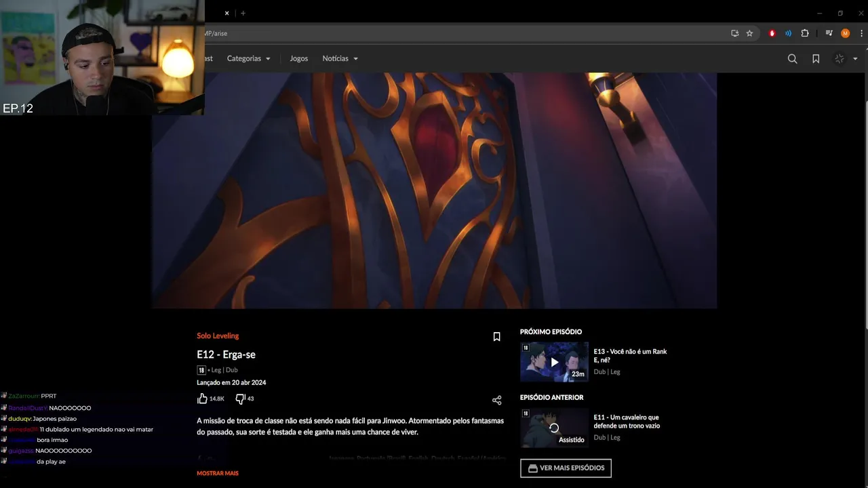
Task: Open the profile avatar menu
Action: (840, 59)
